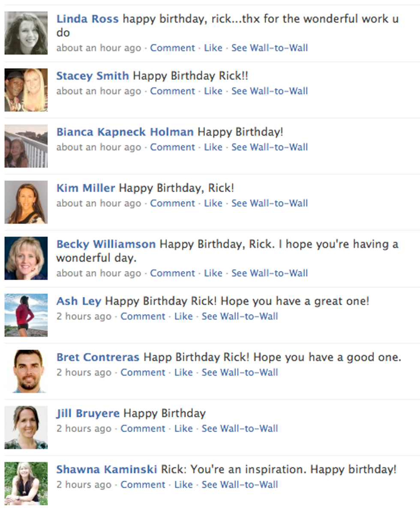This screenshot has width=420, height=510.
Task: See Wall-to-Wall with Jill Bruyere
Action: [x=240, y=429]
